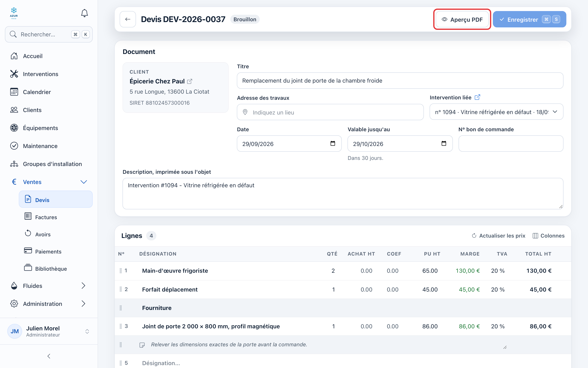
Task: Open Avoirs under Ventes
Action: [56, 234]
